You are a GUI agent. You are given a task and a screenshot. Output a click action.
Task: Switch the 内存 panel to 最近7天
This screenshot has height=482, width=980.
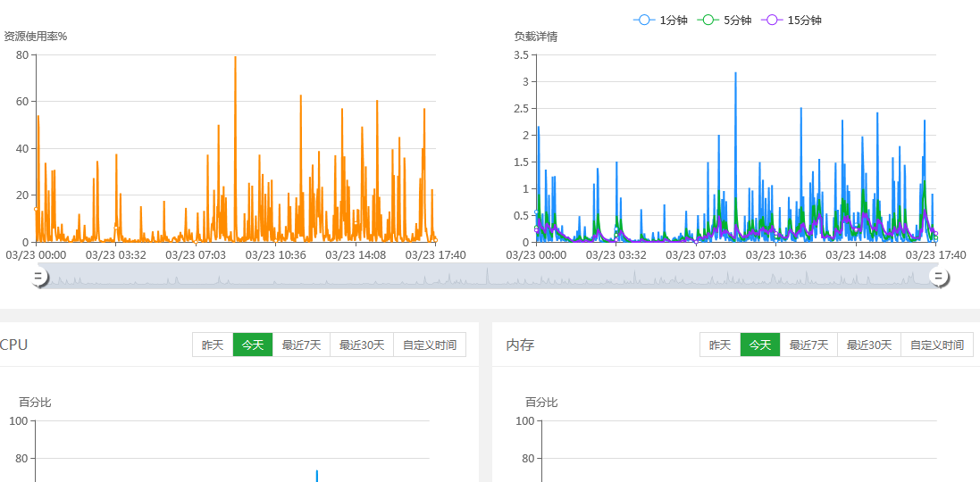pos(808,345)
